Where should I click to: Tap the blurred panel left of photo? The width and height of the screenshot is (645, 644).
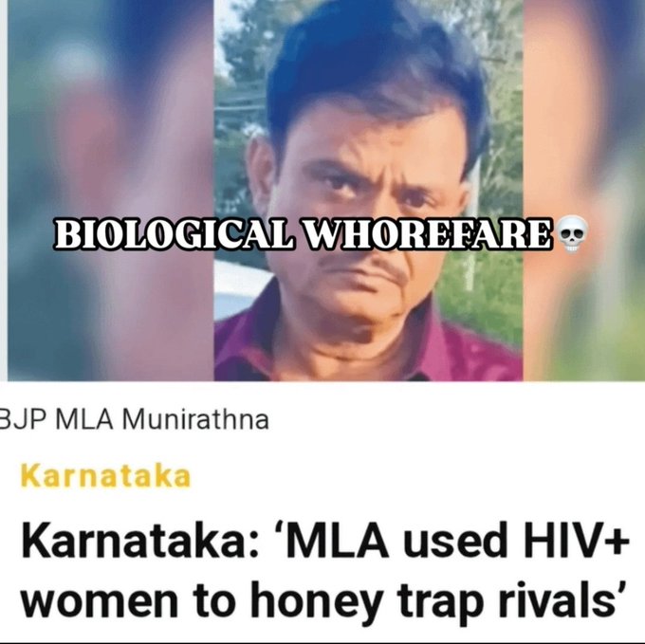click(110, 191)
